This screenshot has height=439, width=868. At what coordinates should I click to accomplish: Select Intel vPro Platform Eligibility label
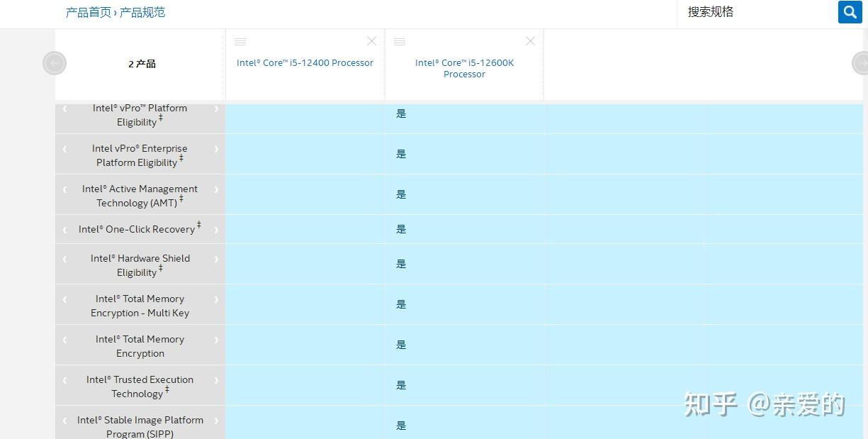140,115
